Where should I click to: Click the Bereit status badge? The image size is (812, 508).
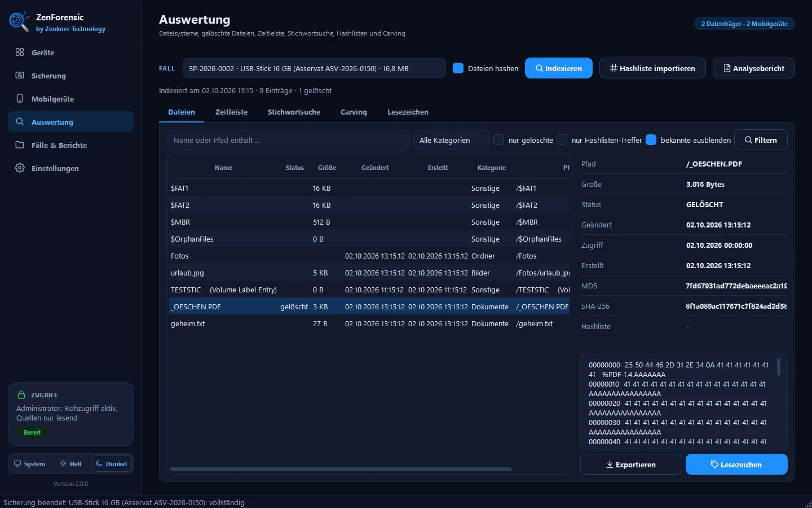(32, 432)
